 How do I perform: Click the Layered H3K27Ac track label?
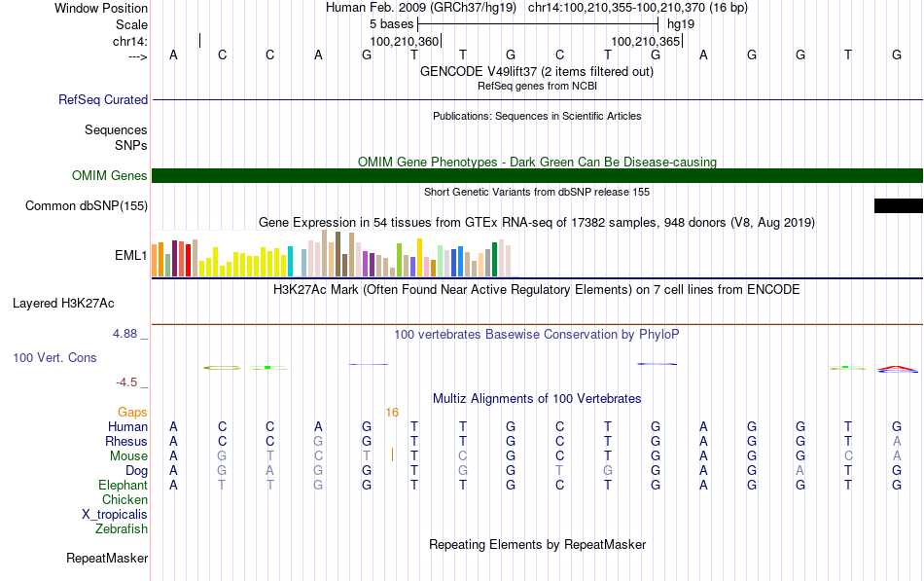point(63,304)
